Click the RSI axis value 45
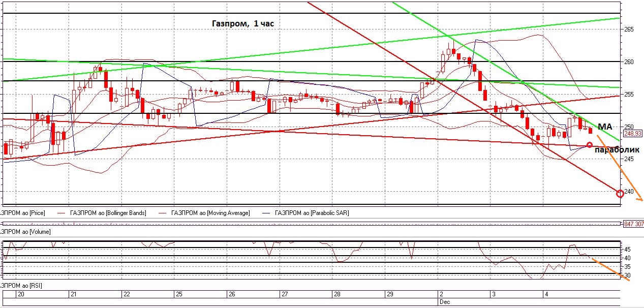 pos(627,250)
